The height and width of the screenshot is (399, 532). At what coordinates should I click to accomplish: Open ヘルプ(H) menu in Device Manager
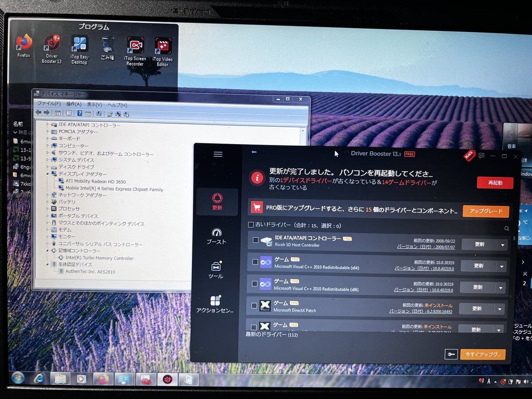[117, 105]
